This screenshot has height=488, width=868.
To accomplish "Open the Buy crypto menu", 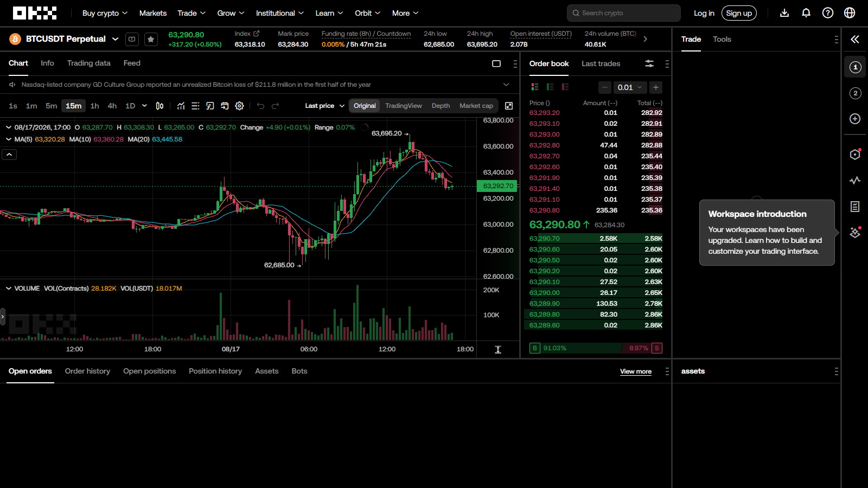I will pos(105,13).
